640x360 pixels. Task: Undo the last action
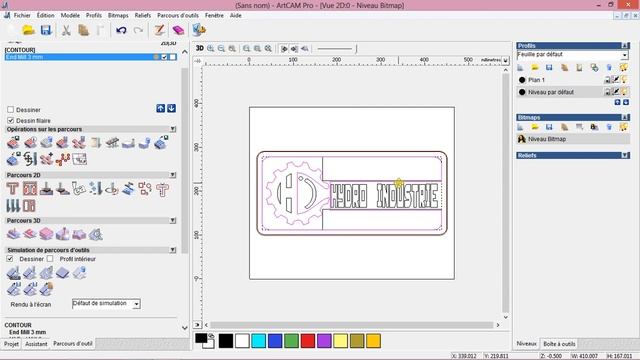tap(121, 30)
